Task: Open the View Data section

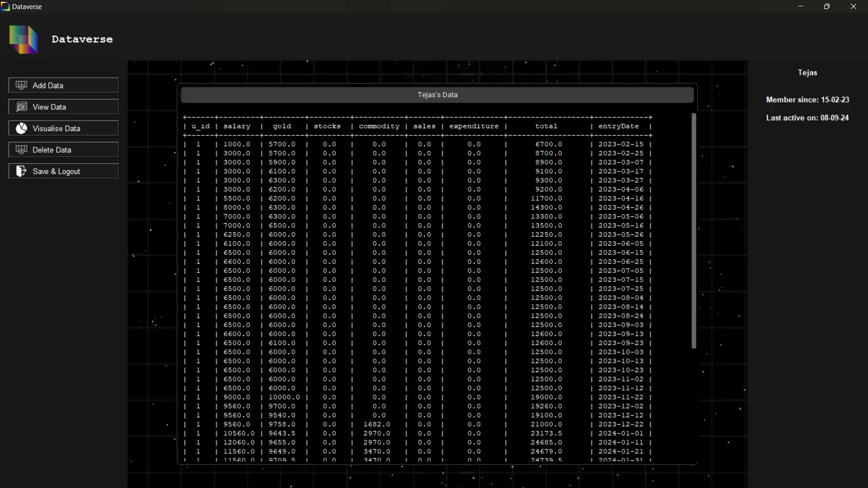Action: pos(63,107)
